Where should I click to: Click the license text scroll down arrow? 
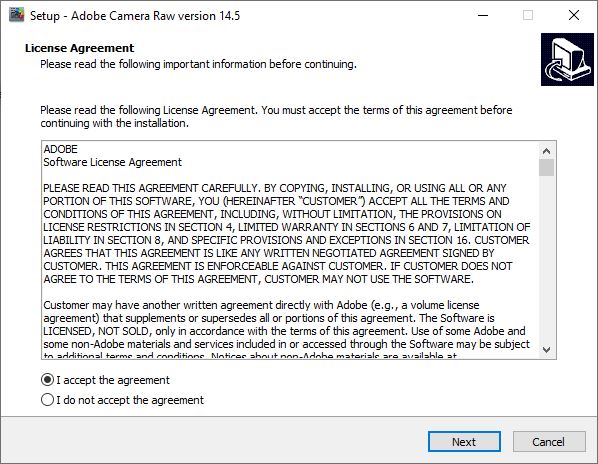click(547, 349)
